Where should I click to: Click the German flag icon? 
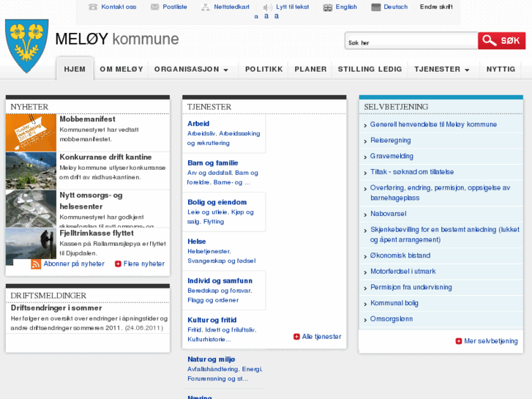point(376,7)
